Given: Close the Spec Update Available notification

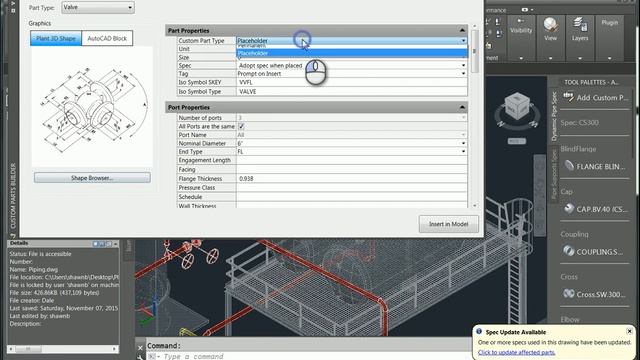Looking at the screenshot, I should (629, 331).
